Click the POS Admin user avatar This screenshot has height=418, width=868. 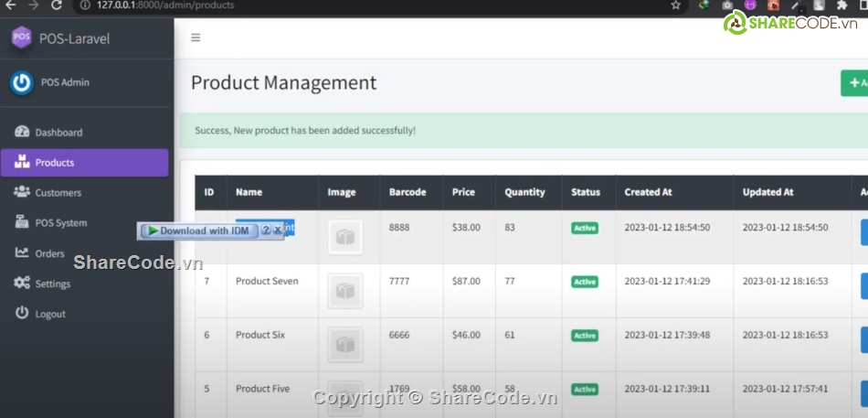22,82
